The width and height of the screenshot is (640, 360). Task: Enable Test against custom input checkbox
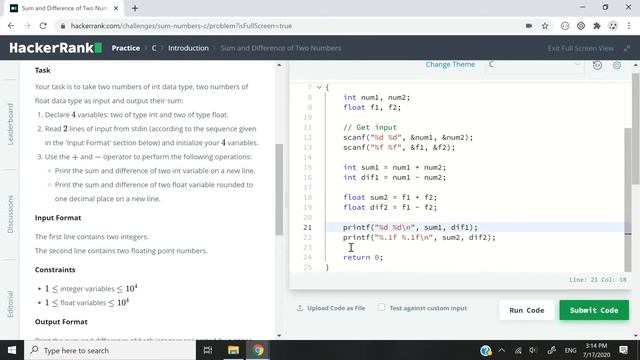[x=381, y=307]
